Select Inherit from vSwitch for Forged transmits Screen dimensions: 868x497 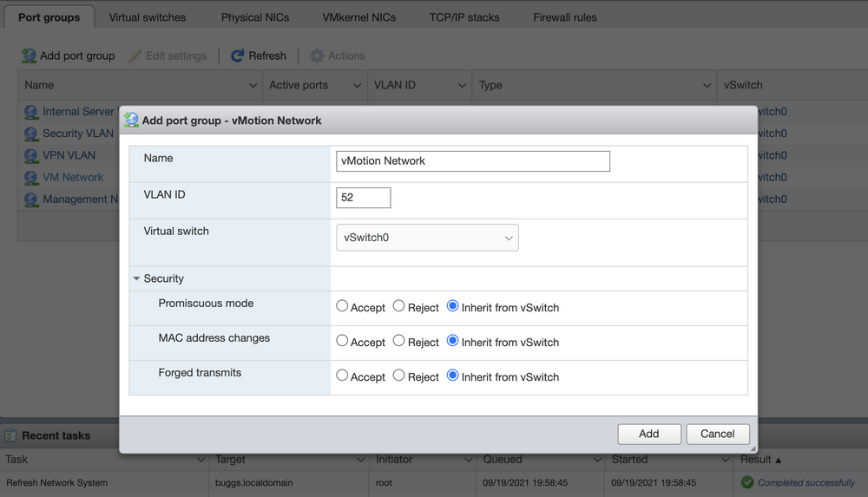pos(452,376)
